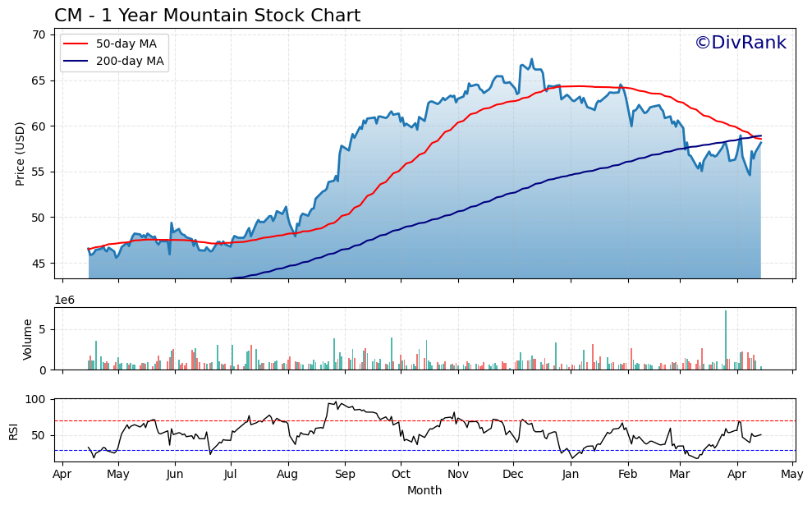The height and width of the screenshot is (505, 812).
Task: Click the "1e6" scale label above the volume chart
Action: click(x=65, y=301)
